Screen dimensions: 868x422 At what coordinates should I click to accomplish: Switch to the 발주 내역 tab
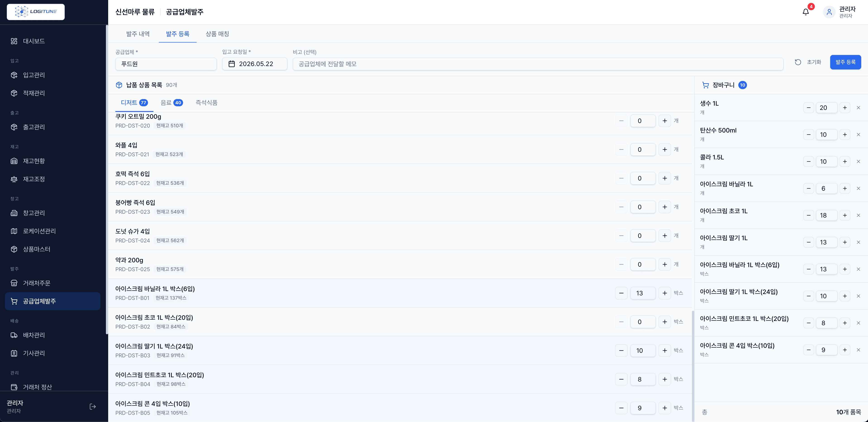tap(138, 34)
